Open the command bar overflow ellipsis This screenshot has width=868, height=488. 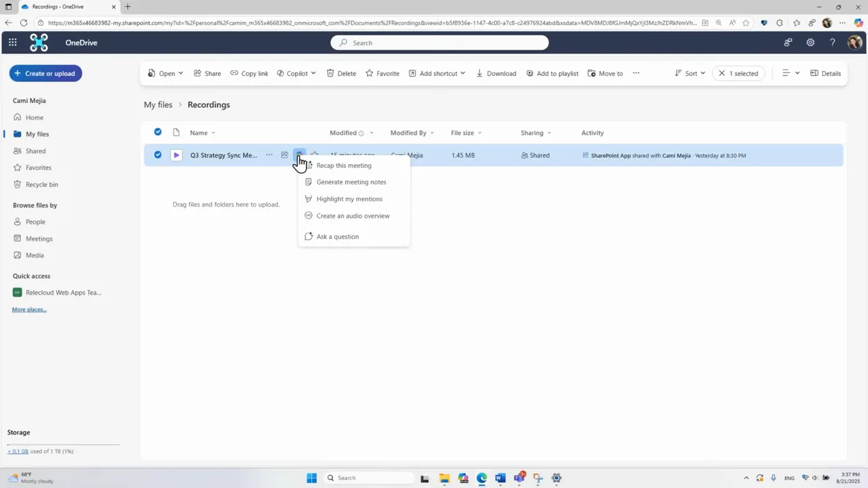[636, 73]
